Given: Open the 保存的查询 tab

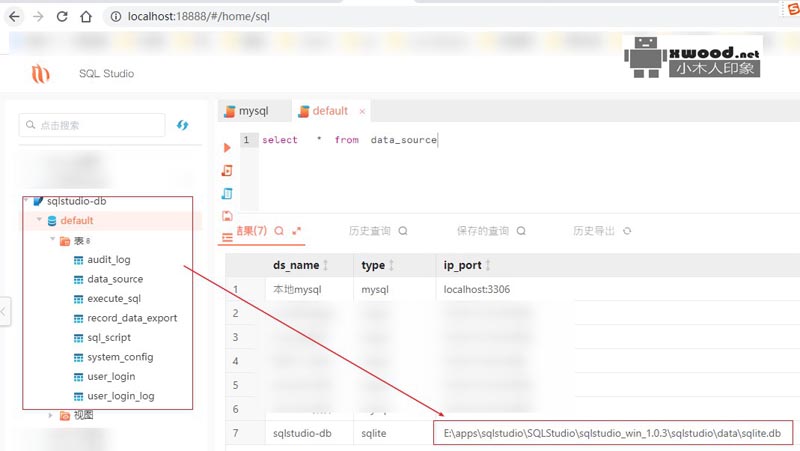Looking at the screenshot, I should (x=483, y=231).
